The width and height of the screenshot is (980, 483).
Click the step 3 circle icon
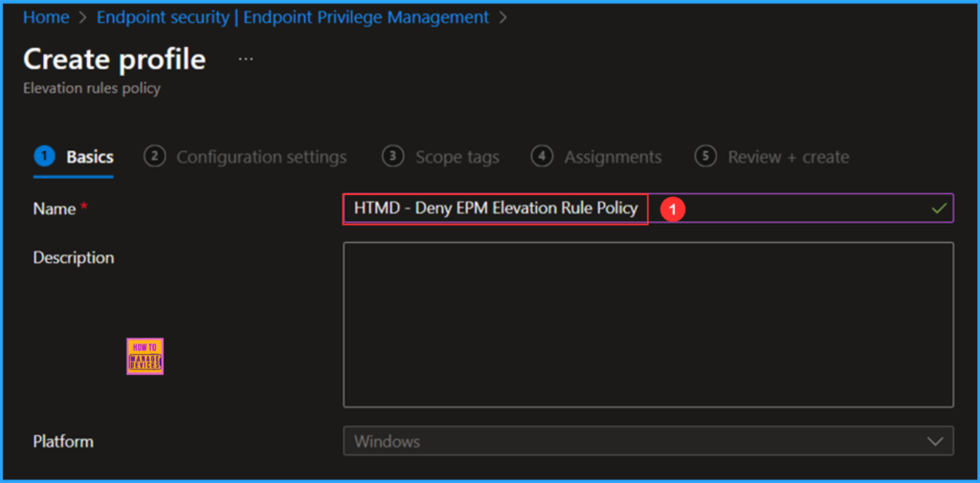[392, 156]
